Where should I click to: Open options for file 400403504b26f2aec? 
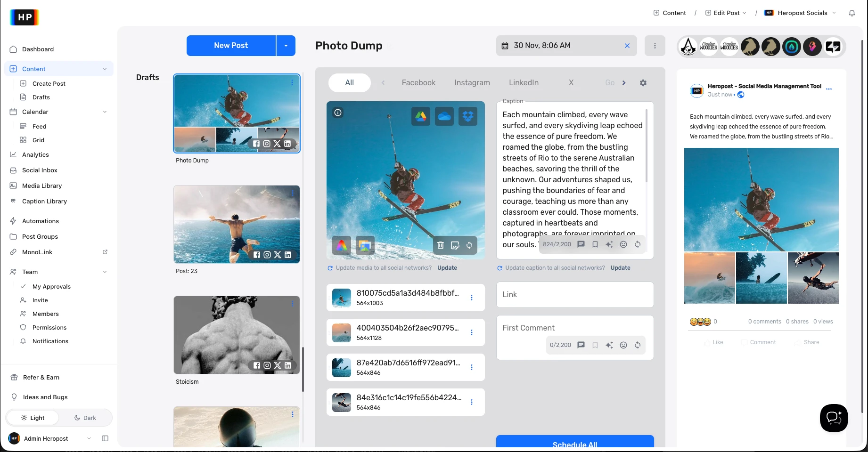[472, 332]
